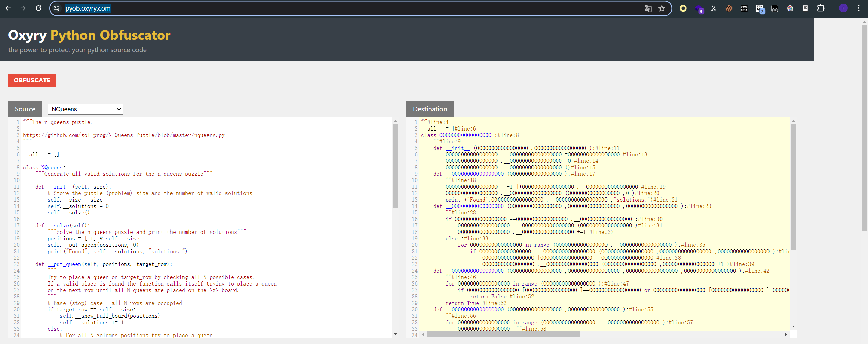Click the site information icon in address bar
868x344 pixels.
click(x=57, y=8)
